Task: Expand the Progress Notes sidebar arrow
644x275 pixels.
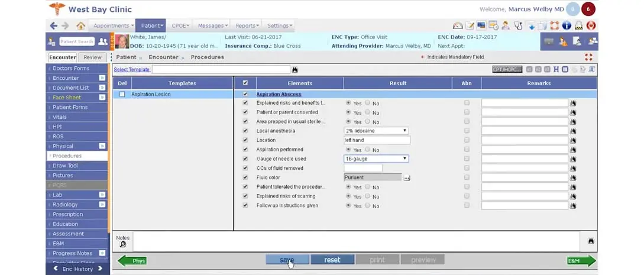Action: [x=102, y=253]
